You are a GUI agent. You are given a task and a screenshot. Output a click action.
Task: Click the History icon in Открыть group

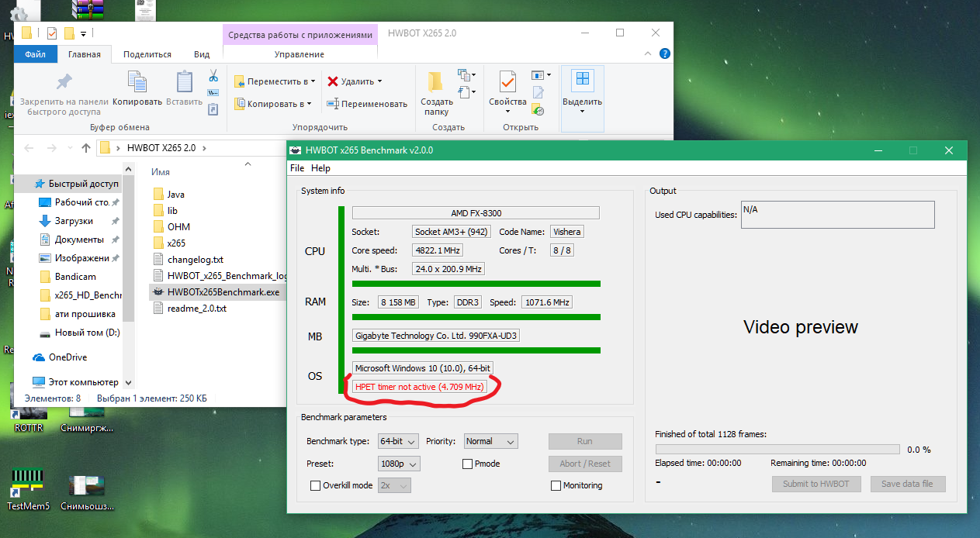tap(538, 111)
